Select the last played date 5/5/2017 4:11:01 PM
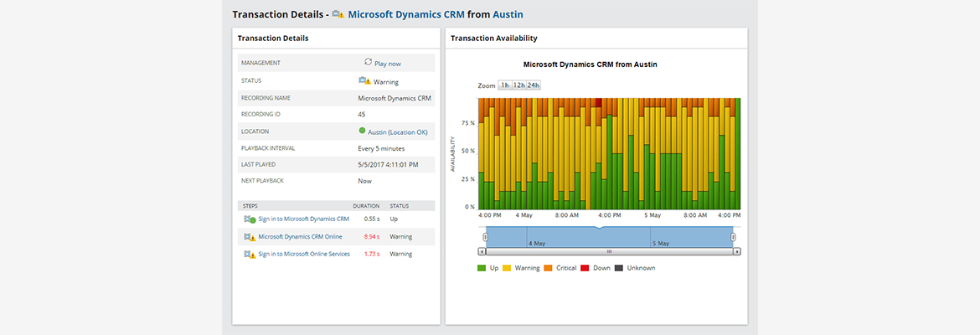The width and height of the screenshot is (980, 335). (x=388, y=164)
